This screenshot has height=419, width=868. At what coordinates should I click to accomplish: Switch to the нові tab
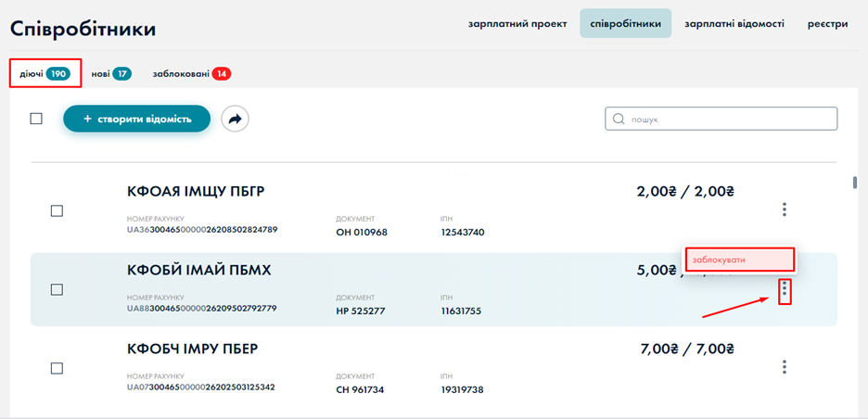coord(110,73)
